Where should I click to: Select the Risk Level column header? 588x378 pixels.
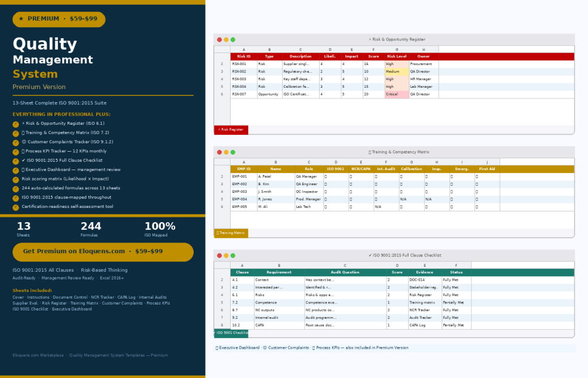[397, 57]
